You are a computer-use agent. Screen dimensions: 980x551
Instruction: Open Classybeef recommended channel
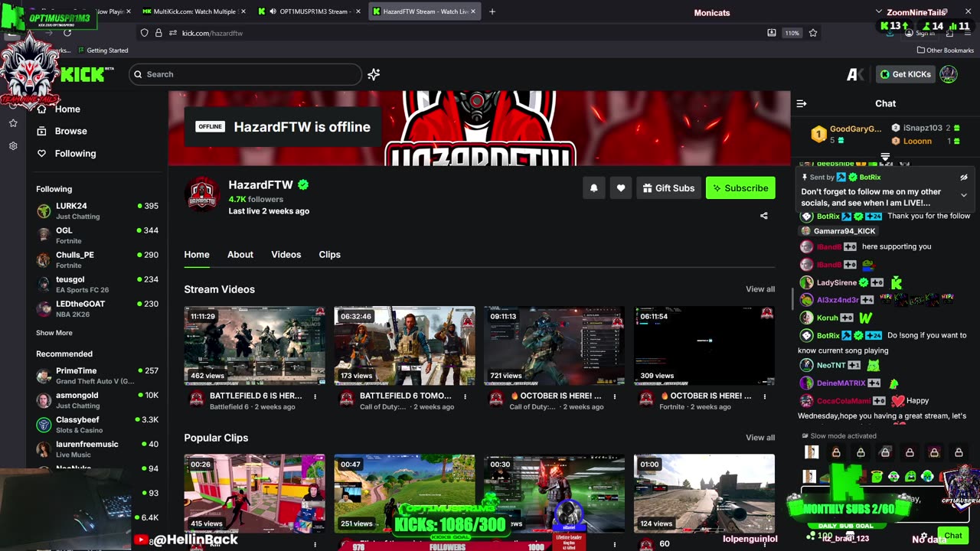click(96, 425)
